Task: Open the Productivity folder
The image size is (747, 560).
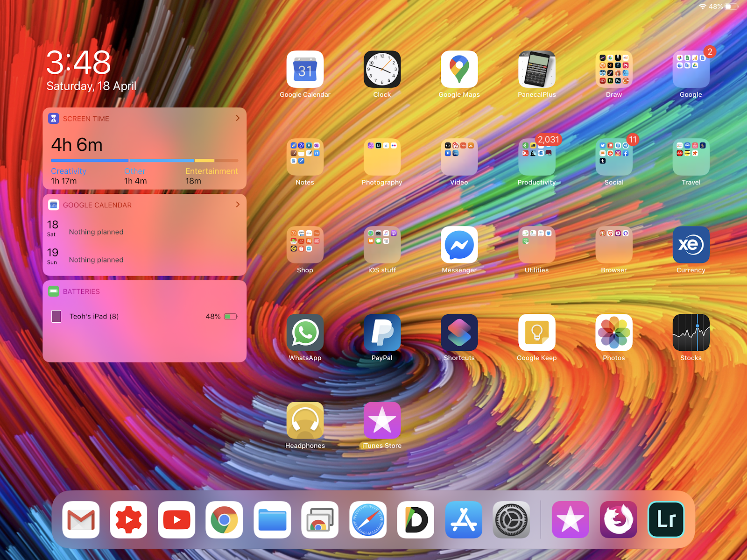Action: (x=536, y=157)
